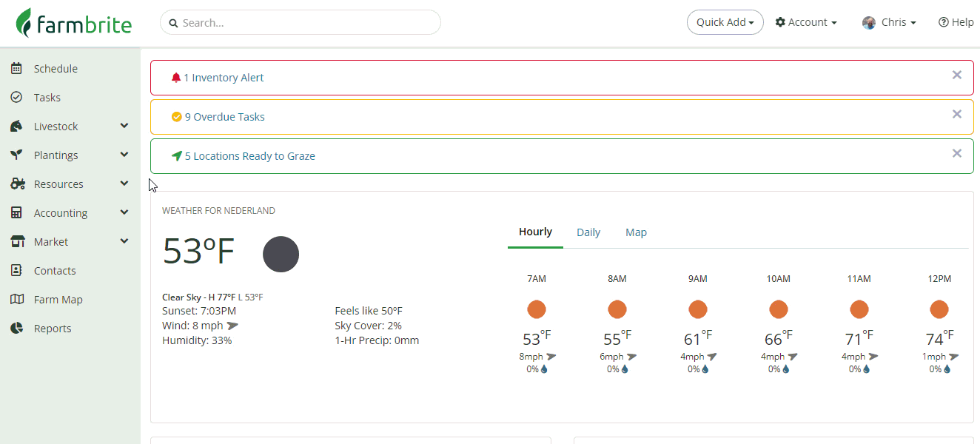
Task: Expand the Livestock submenu chevron
Action: coord(124,127)
